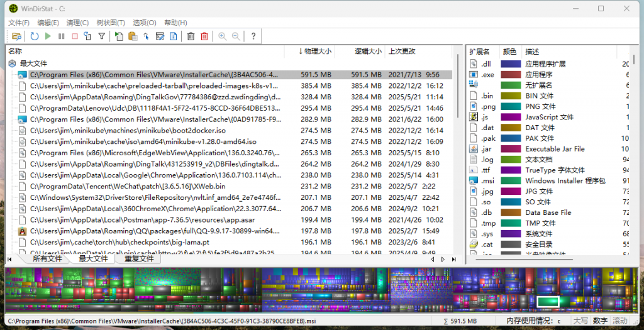Viewport: 644px width, 330px height.
Task: Click the .exe red color swatch
Action: (511, 75)
